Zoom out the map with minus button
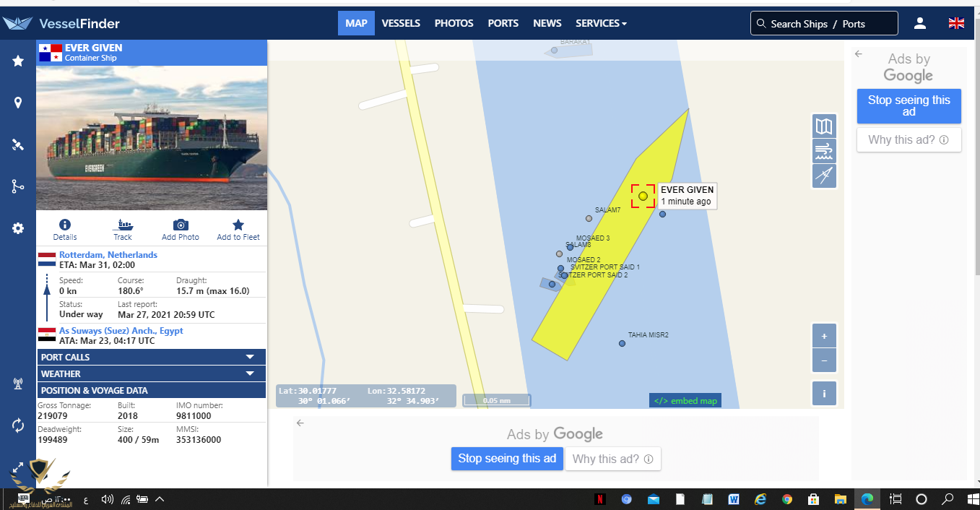The height and width of the screenshot is (510, 980). click(824, 360)
